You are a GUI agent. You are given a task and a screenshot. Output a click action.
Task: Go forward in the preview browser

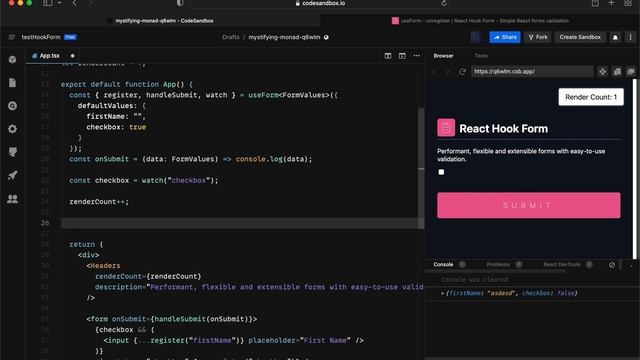click(x=448, y=72)
